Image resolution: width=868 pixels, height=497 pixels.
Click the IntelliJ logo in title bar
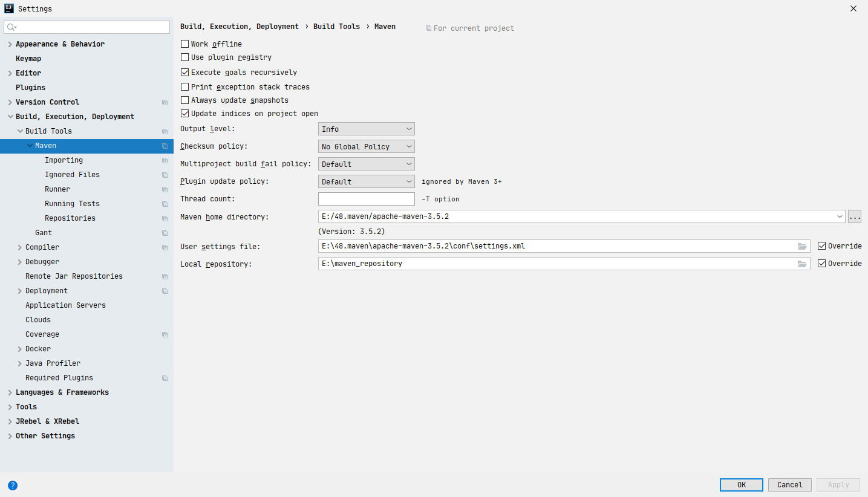9,9
